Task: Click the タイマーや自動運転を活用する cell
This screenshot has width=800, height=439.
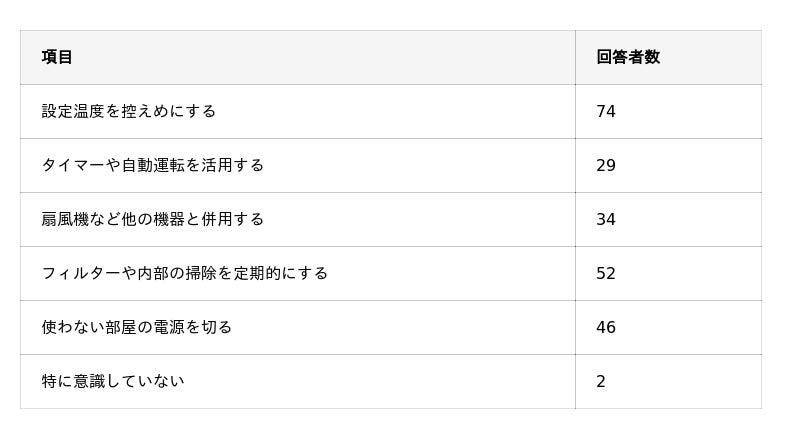Action: click(153, 165)
